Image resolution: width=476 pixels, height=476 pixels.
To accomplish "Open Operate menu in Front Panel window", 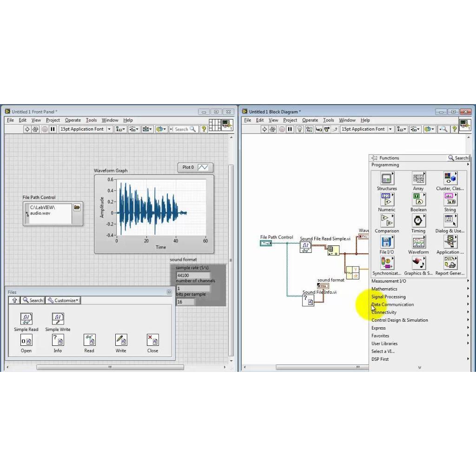I will click(73, 120).
